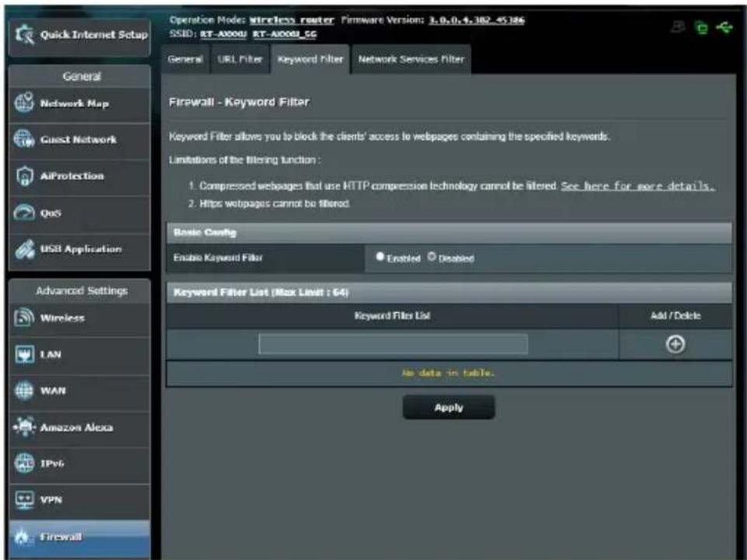This screenshot has width=747, height=560.
Task: Open the QoS menu entry
Action: point(79,213)
